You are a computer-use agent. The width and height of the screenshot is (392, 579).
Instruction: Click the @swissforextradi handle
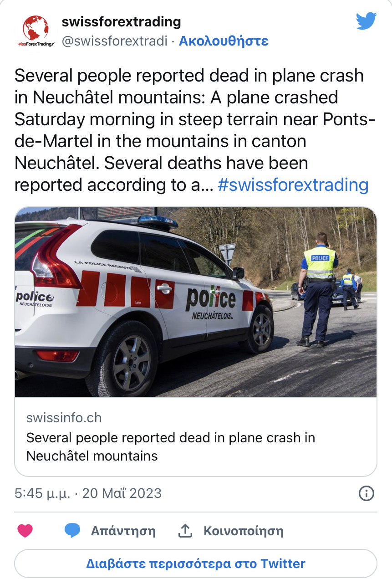(x=114, y=41)
